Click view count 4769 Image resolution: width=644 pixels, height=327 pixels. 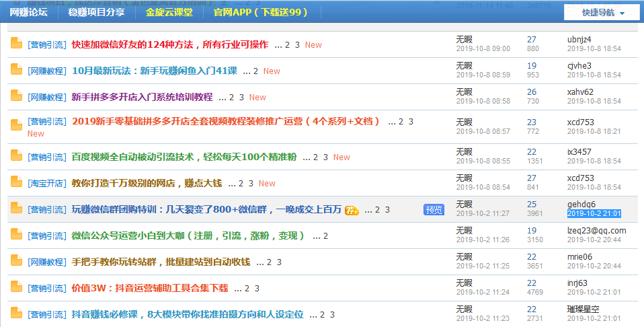[x=535, y=293]
